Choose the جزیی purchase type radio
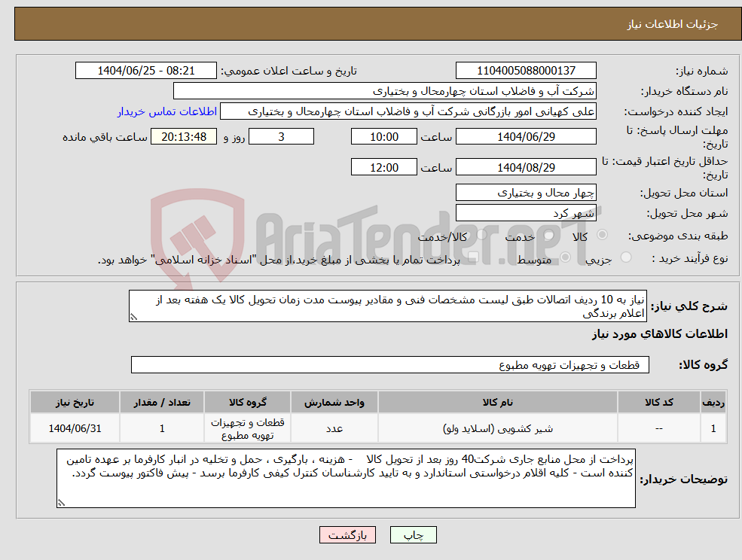Viewport: 742px width, 560px height. point(625,257)
